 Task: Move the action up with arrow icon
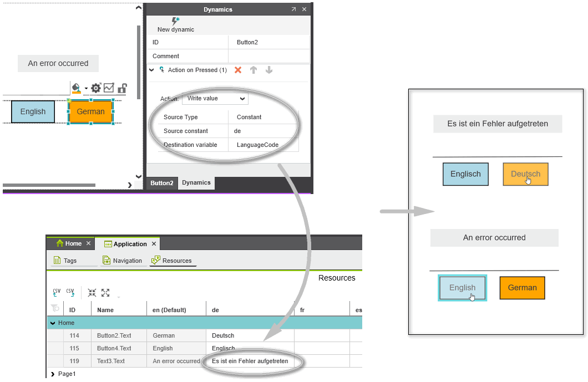point(254,70)
